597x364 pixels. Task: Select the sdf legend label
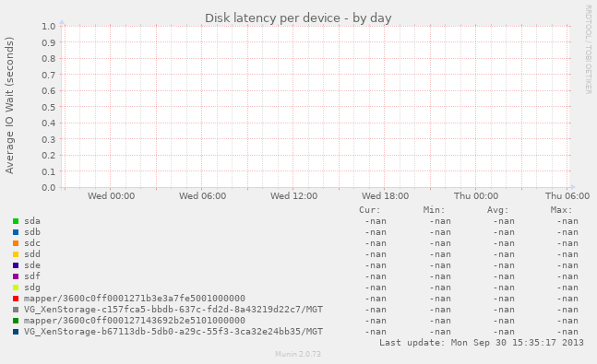click(x=32, y=276)
